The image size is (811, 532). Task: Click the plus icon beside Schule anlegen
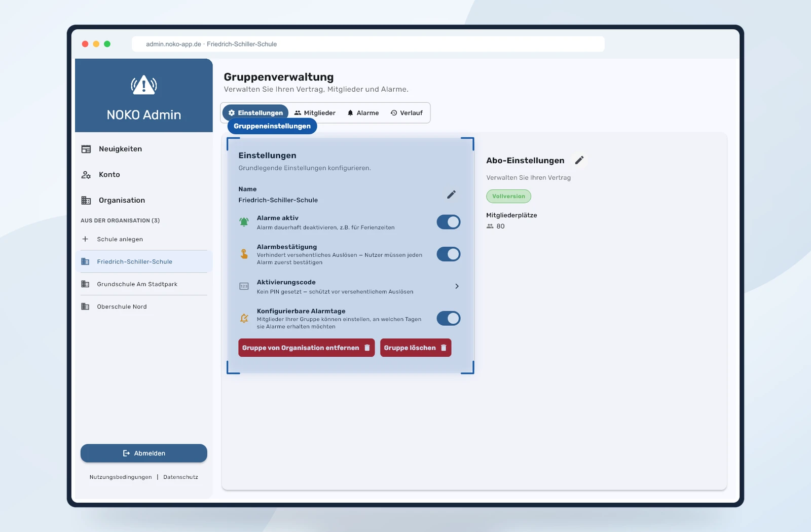[x=85, y=239]
